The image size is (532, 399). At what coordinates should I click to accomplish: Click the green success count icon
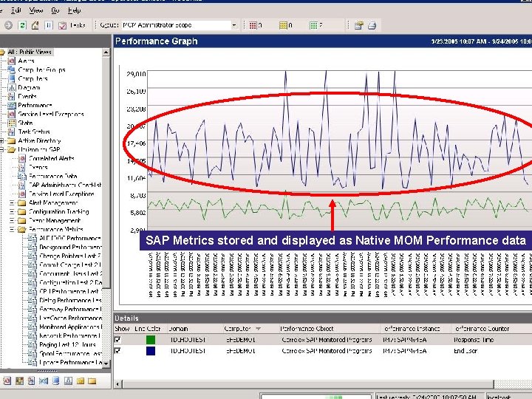click(313, 25)
